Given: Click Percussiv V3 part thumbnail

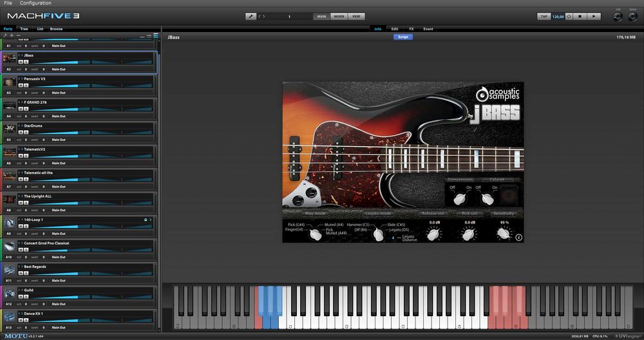Looking at the screenshot, I should coord(10,82).
